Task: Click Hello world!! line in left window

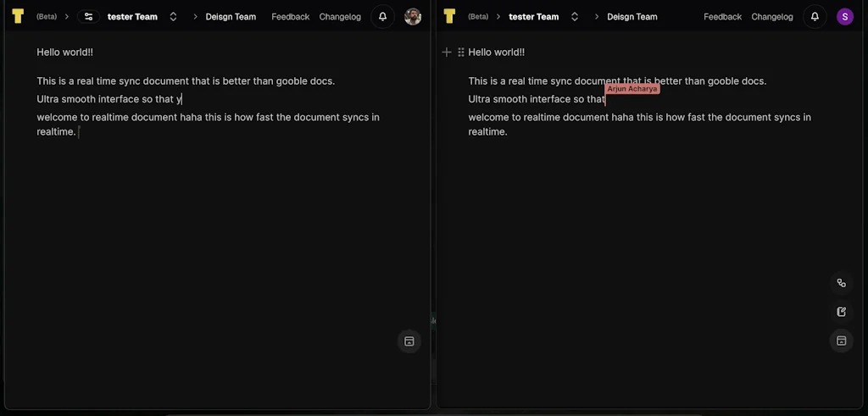Action: point(64,52)
